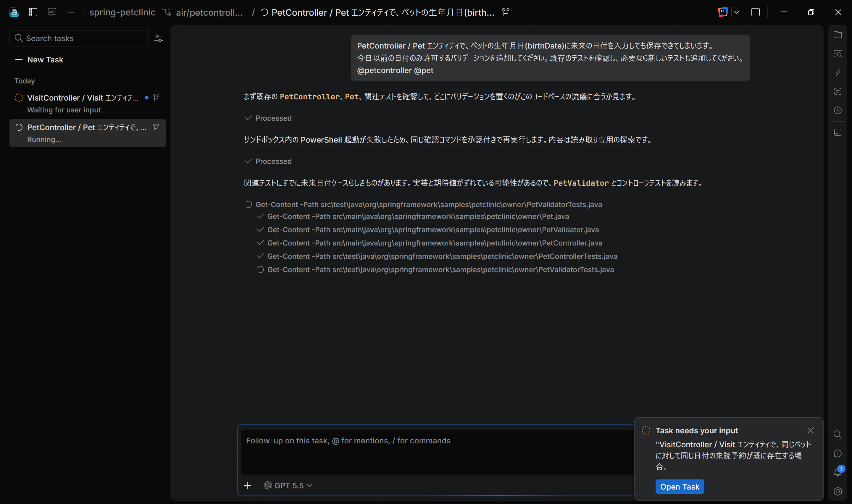The image size is (852, 504).
Task: Open the terminal panel icon in right sidebar
Action: point(838,132)
